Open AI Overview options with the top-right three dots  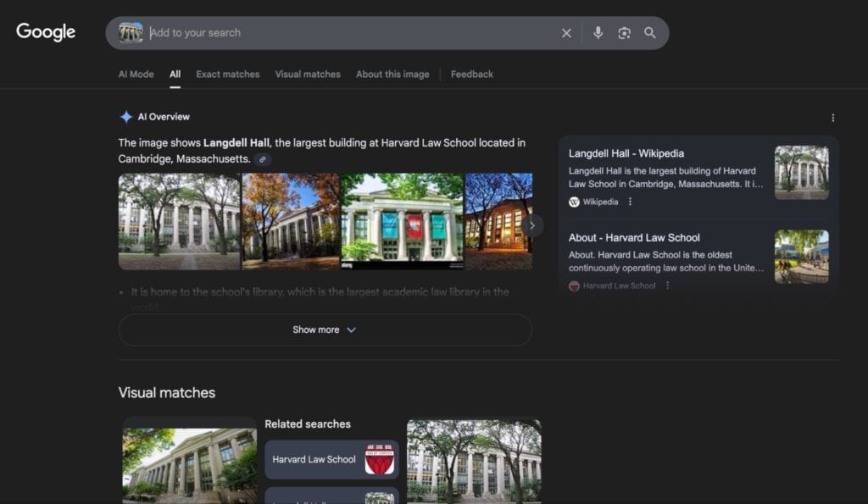tap(832, 117)
